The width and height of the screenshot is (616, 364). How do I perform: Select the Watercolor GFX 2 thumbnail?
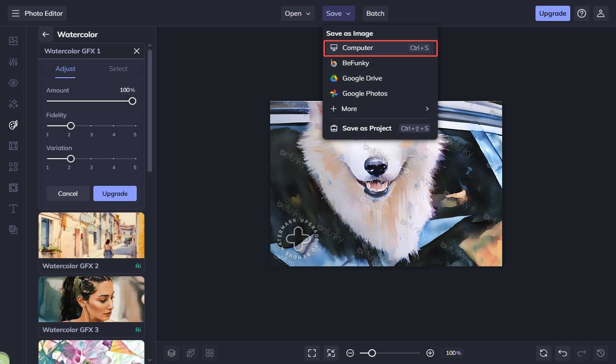[91, 236]
